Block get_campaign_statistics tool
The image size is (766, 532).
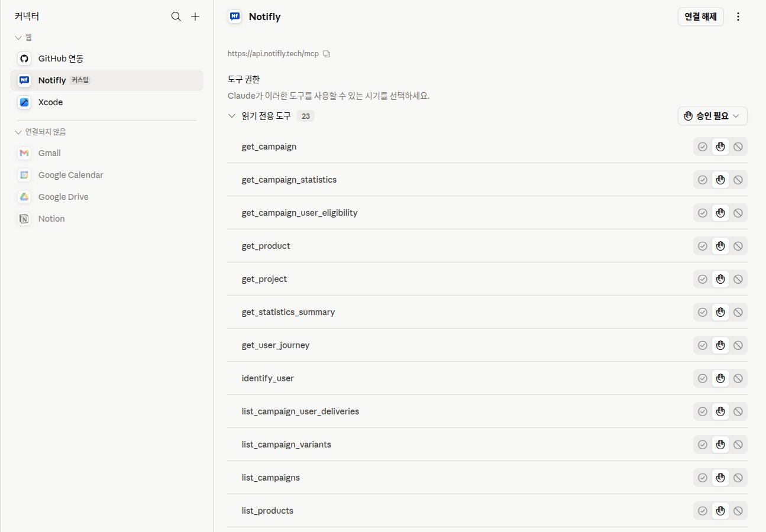[x=738, y=180]
